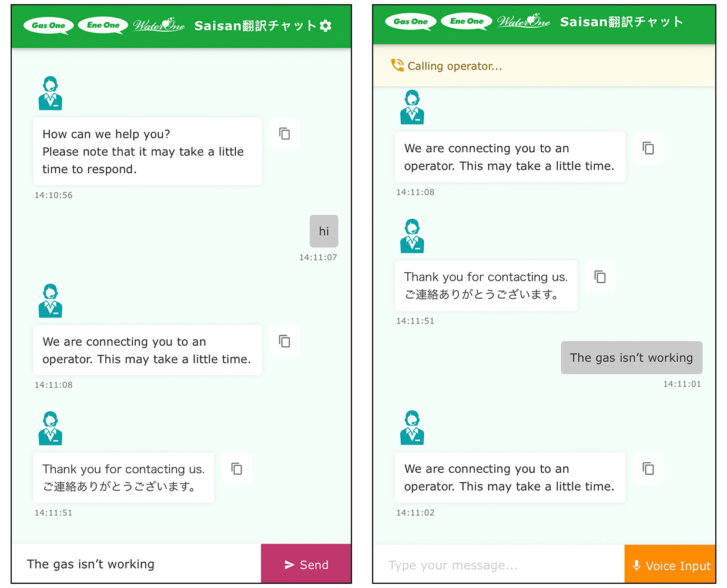727x588 pixels.
Task: Click the Gas One logo in left header
Action: [49, 25]
